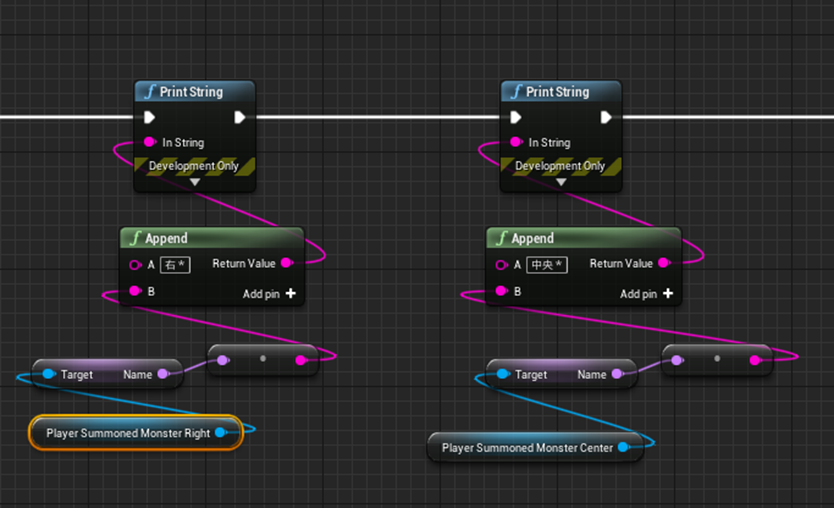Click pin A on the right Append node

(501, 264)
